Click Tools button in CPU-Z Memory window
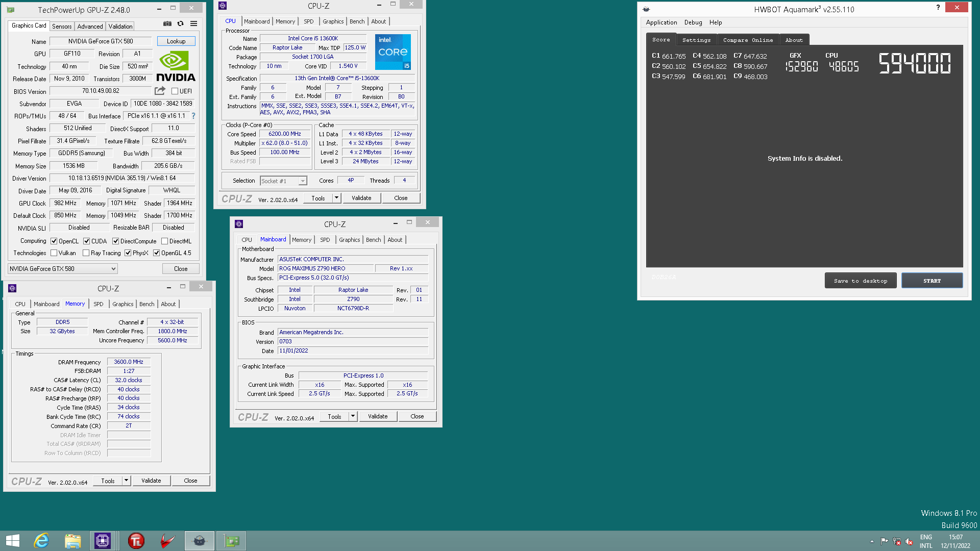The image size is (980, 551). click(x=108, y=481)
